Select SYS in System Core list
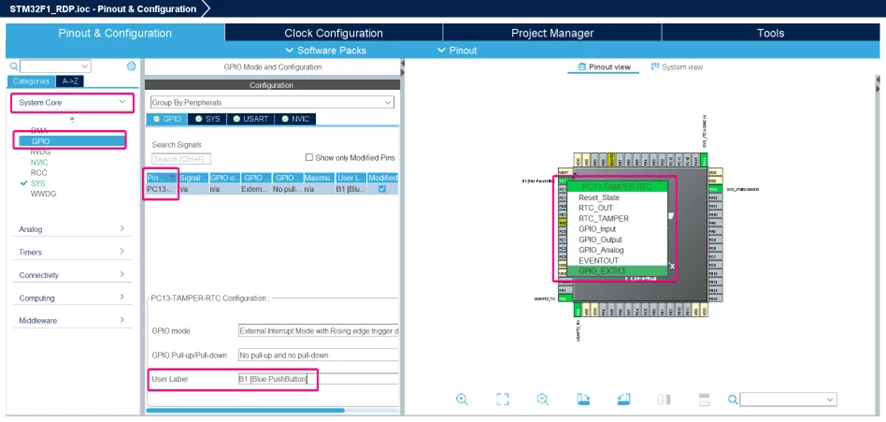886x422 pixels. 38,183
